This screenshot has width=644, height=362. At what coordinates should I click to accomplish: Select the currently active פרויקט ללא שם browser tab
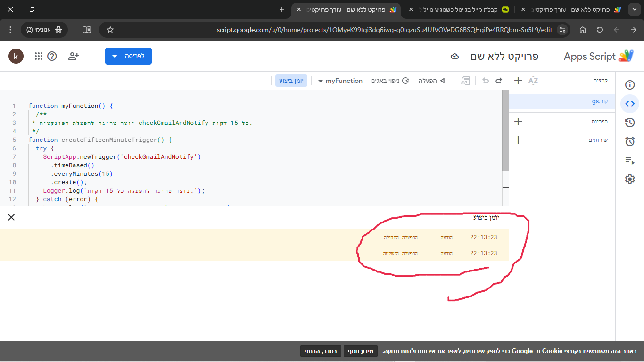tap(347, 9)
